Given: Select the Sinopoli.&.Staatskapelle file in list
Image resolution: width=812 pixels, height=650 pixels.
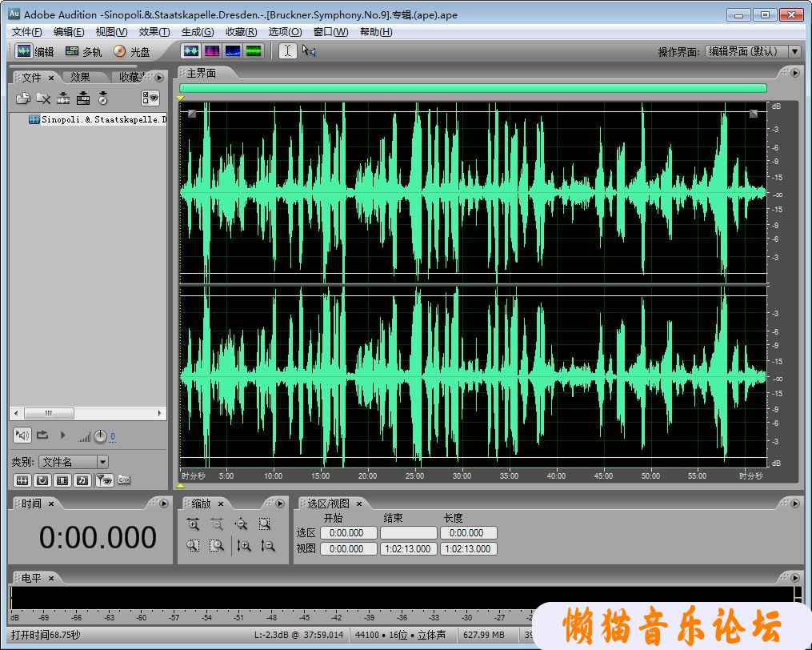Looking at the screenshot, I should 98,120.
